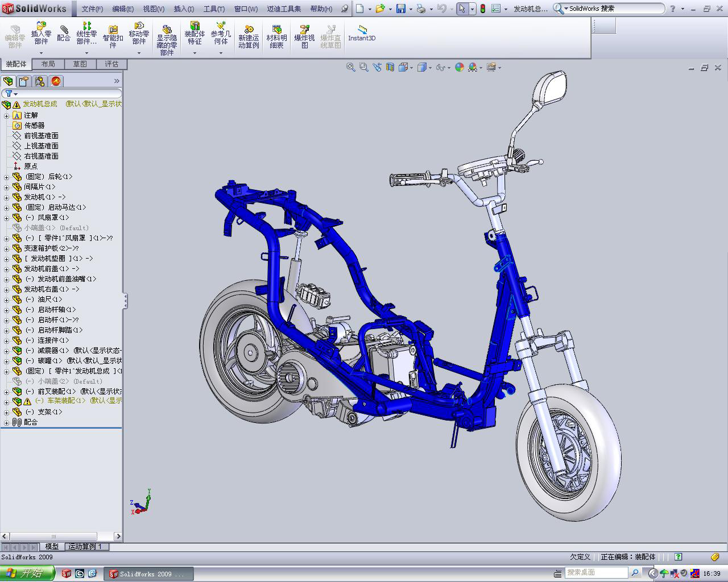728x582 pixels.
Task: Switch to the 布局 tab
Action: tap(48, 64)
